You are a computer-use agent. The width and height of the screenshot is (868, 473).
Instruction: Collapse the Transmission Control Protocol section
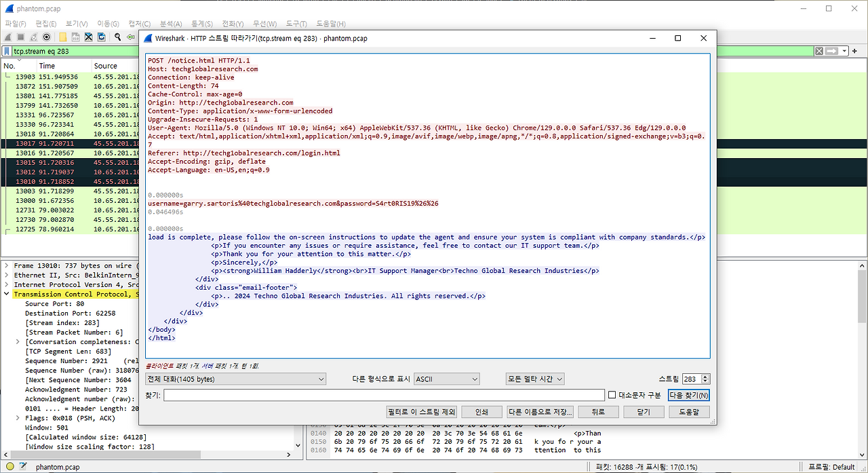[x=5, y=294]
